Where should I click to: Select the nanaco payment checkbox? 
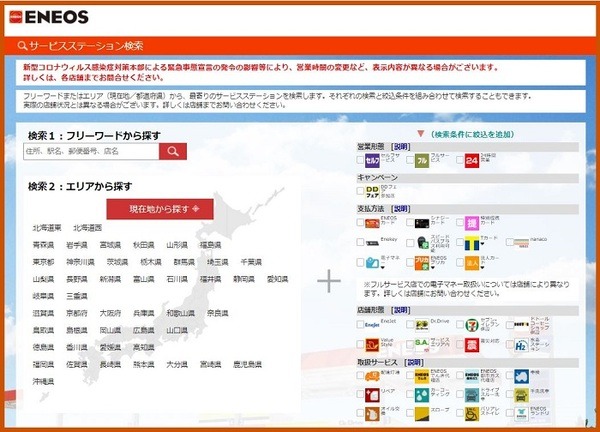pyautogui.click(x=509, y=242)
